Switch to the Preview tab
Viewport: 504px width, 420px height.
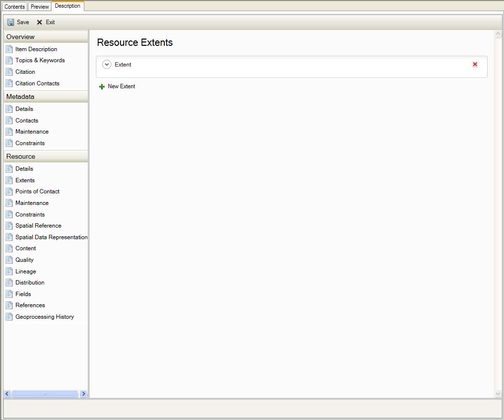coord(40,7)
